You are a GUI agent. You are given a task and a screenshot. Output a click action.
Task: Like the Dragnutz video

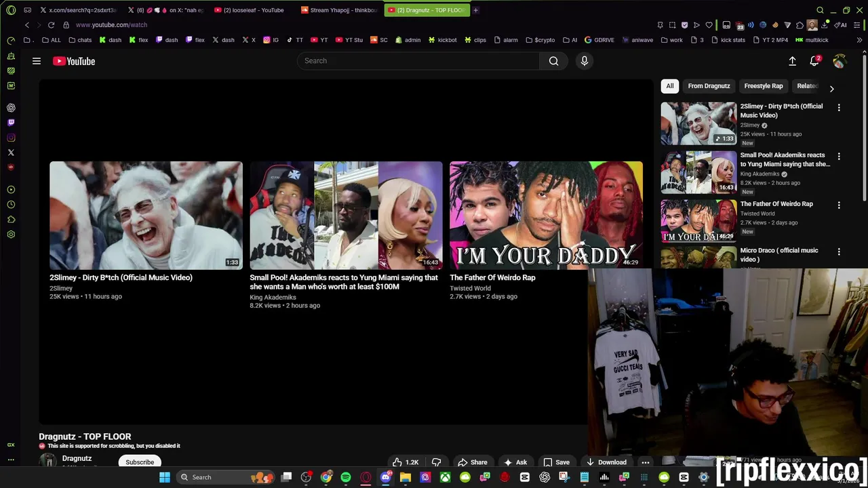pyautogui.click(x=406, y=462)
